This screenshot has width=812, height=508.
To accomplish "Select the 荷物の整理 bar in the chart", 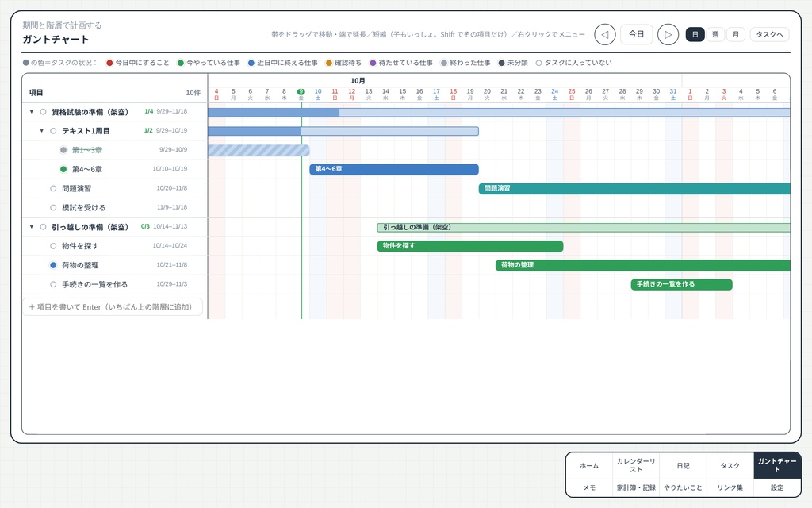I will click(643, 265).
